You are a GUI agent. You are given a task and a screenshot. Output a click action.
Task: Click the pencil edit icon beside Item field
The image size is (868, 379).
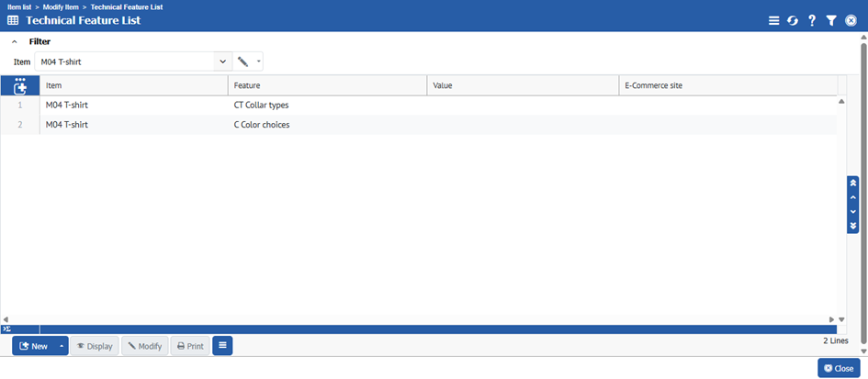click(243, 61)
